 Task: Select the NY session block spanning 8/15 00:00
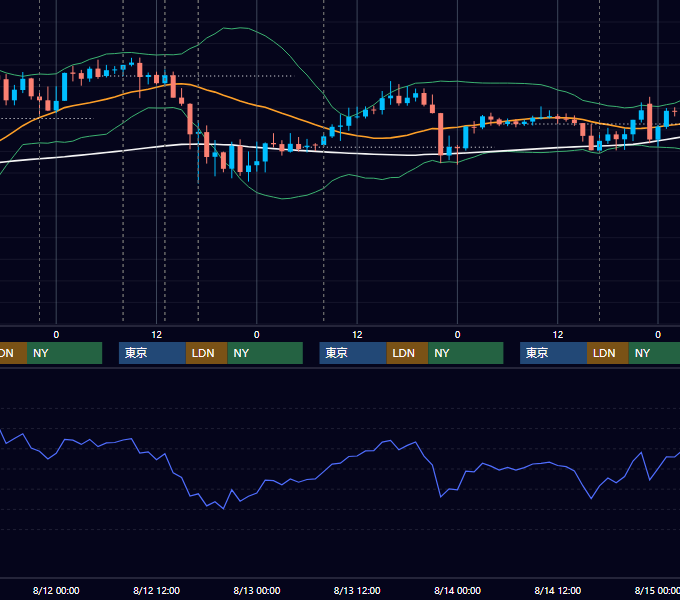(x=654, y=353)
